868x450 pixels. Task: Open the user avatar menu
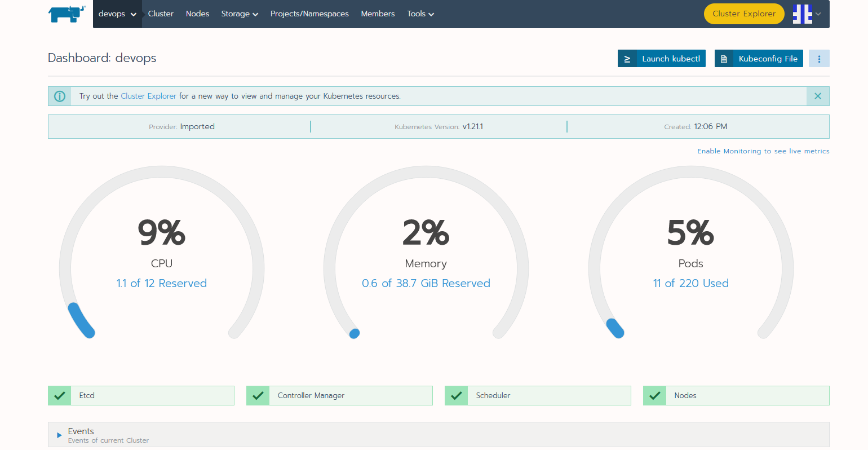coord(802,14)
